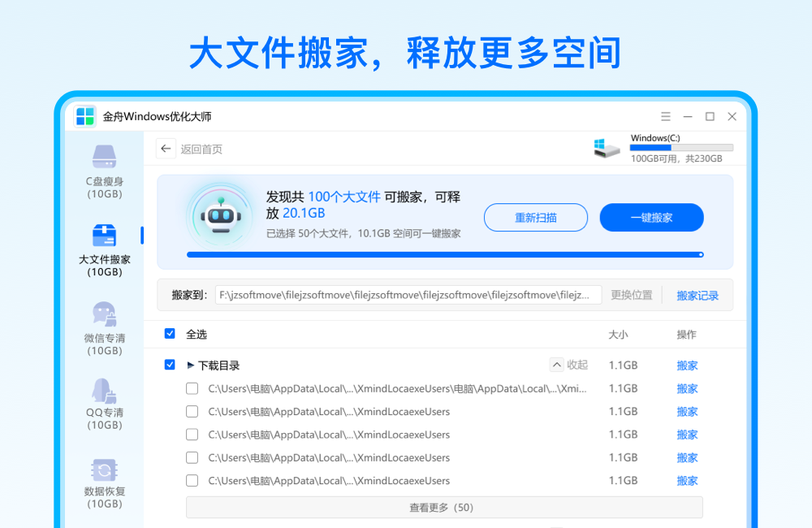Viewport: 812px width, 528px height.
Task: Click the 重新扫描 rescan button
Action: pos(535,218)
